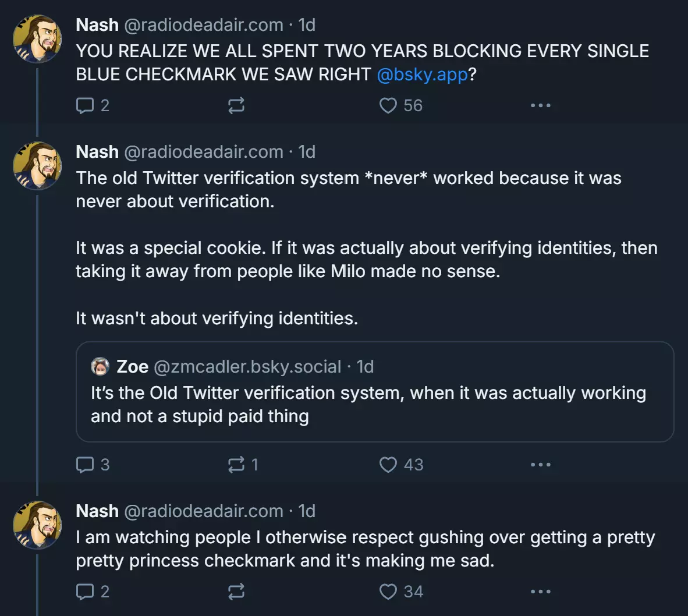Reply to the pretty princess checkmark post

92,592
